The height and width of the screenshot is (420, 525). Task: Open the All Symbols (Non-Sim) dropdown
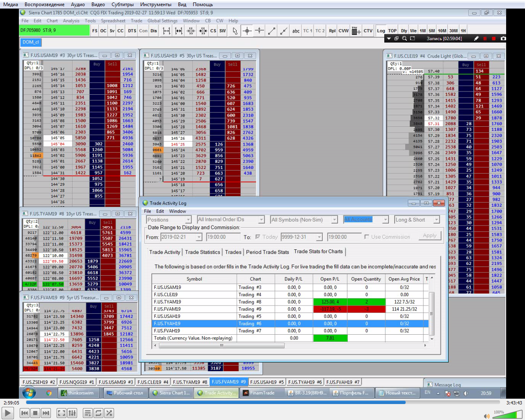point(334,220)
